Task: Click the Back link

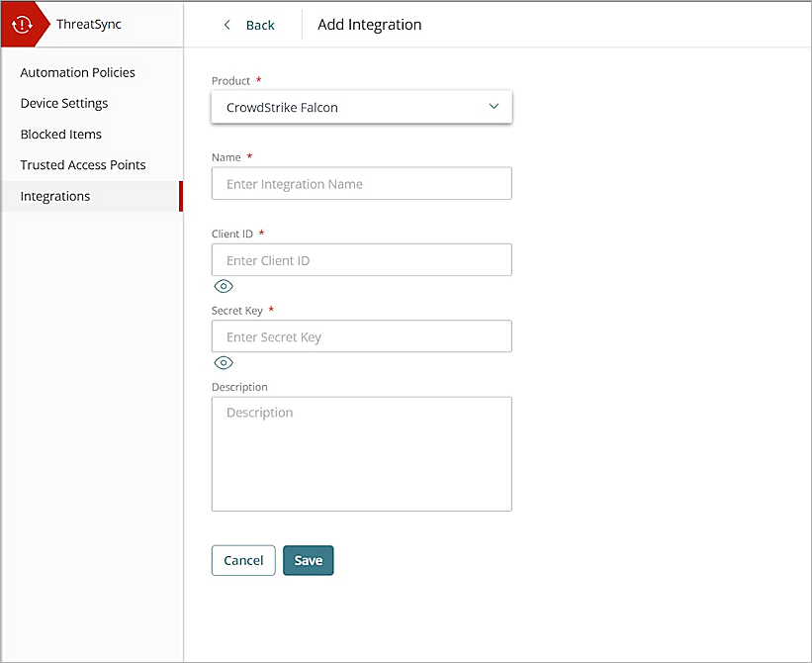Action: (260, 25)
